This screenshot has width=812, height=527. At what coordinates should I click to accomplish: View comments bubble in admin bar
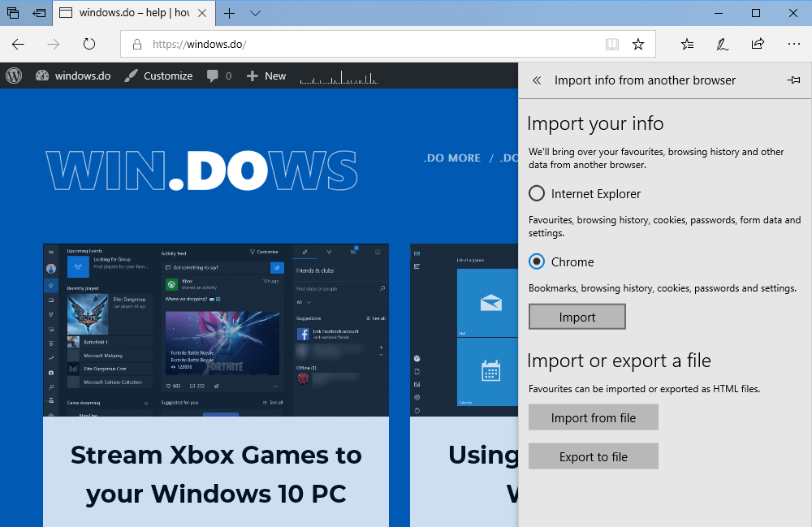point(219,76)
